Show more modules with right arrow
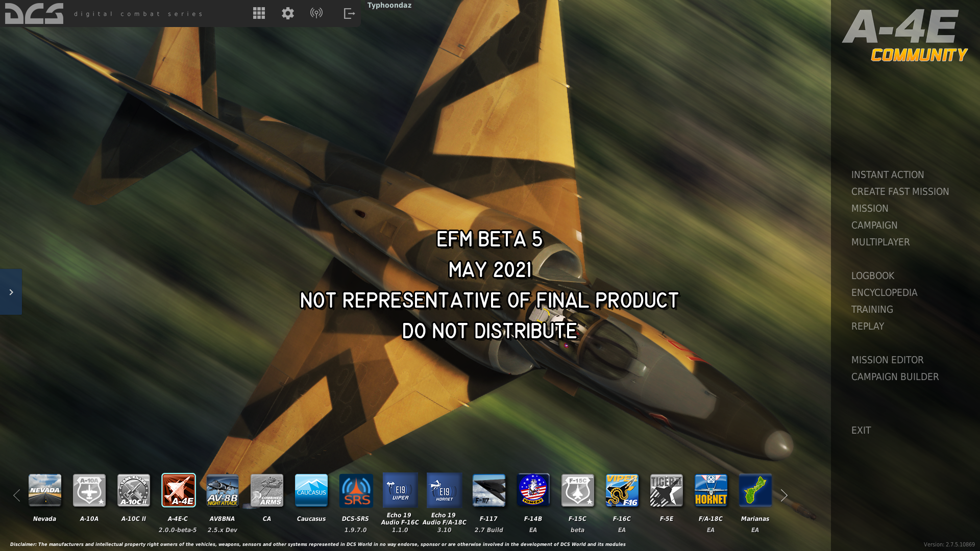The width and height of the screenshot is (980, 551). click(x=784, y=495)
